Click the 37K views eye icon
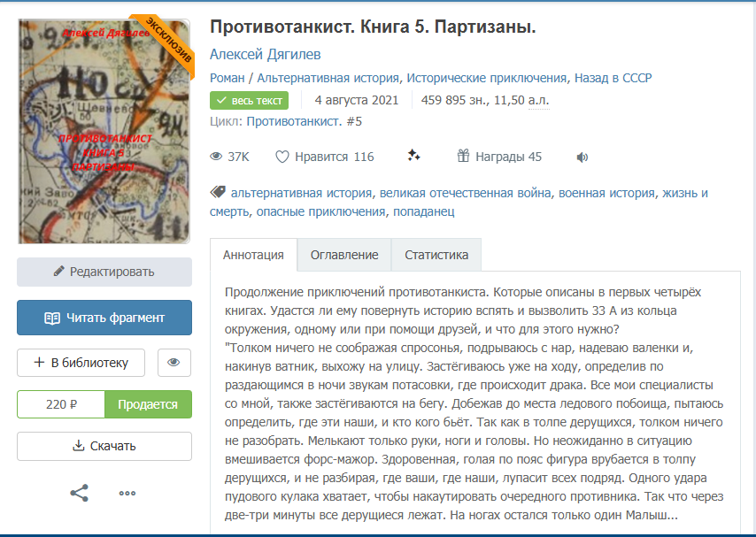 (216, 157)
